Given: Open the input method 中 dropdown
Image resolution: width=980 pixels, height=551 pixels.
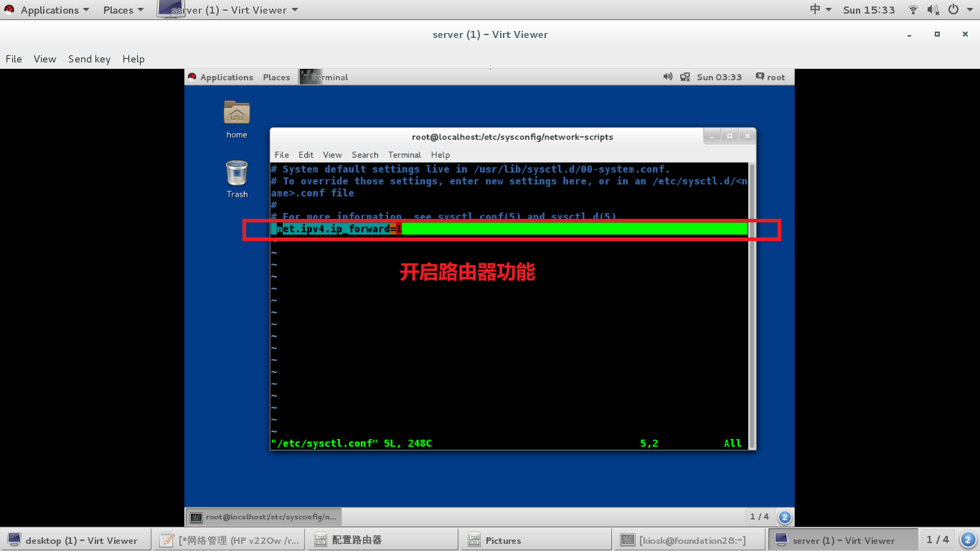Looking at the screenshot, I should pos(821,10).
